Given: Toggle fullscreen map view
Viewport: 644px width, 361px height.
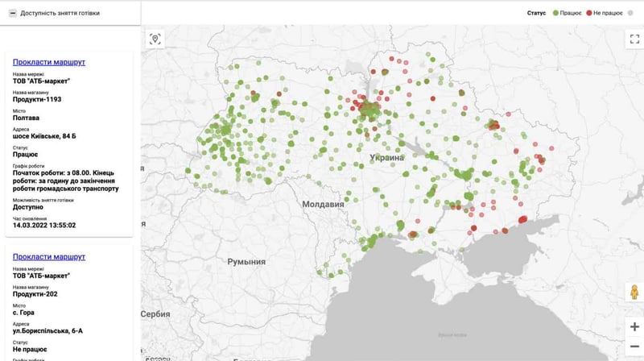Looking at the screenshot, I should tap(634, 39).
